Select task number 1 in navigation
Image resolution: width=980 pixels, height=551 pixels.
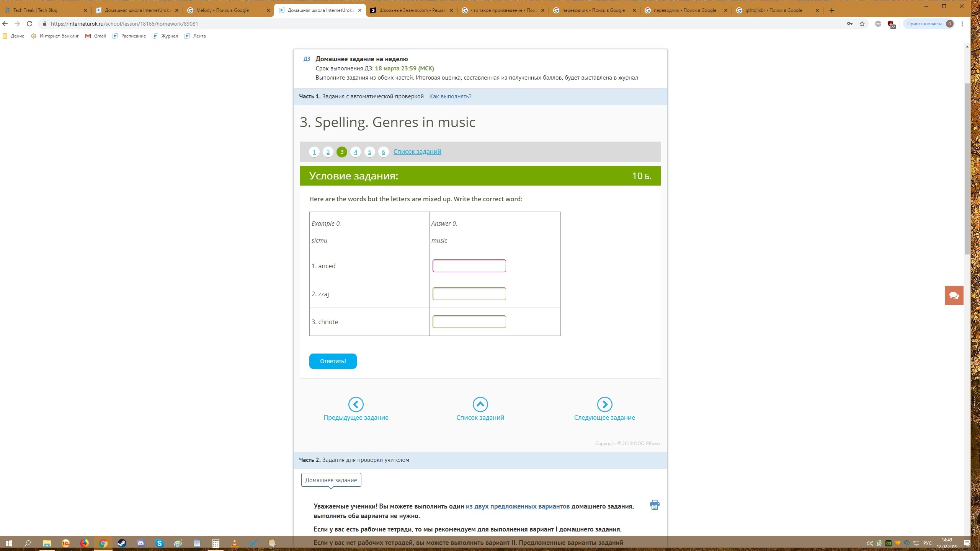point(314,152)
